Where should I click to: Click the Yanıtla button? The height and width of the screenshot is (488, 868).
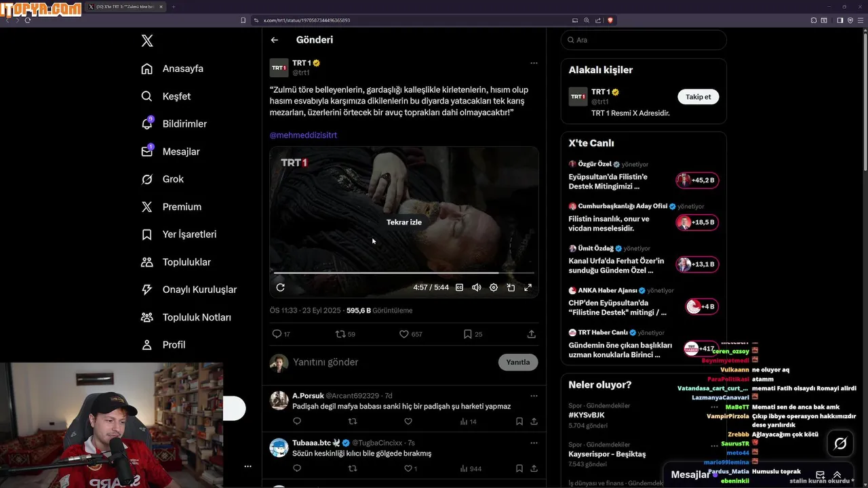[x=518, y=363]
